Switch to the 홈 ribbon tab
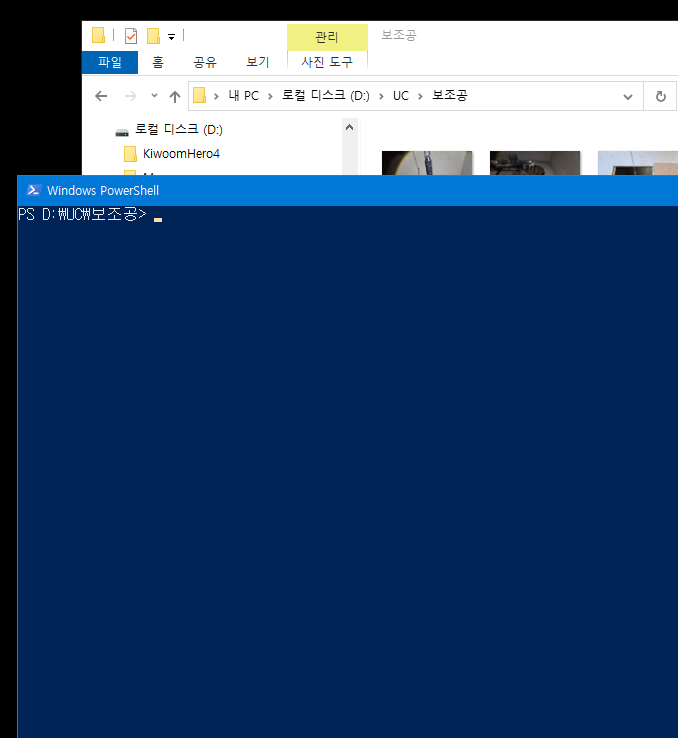 pyautogui.click(x=158, y=62)
